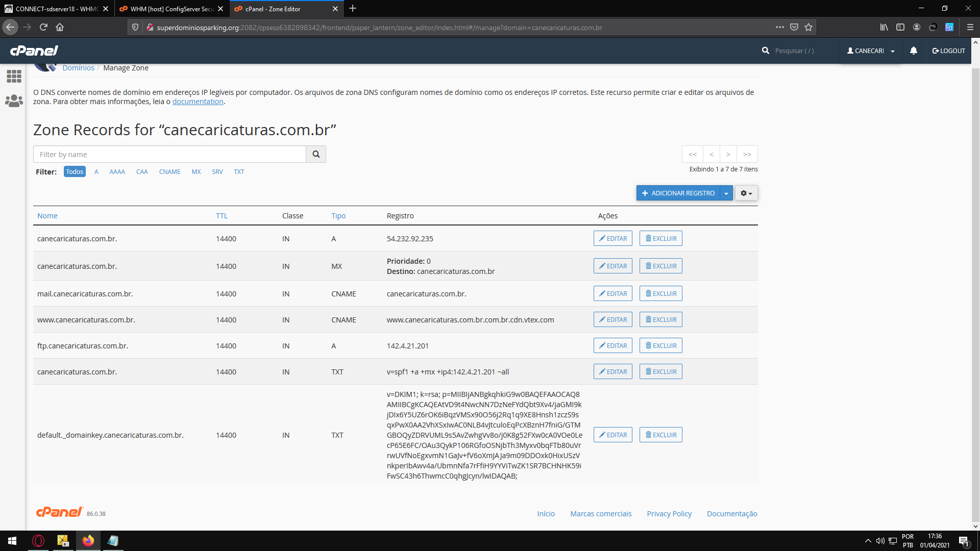Filter records by CNAME type
This screenshot has height=551, width=980.
point(169,172)
